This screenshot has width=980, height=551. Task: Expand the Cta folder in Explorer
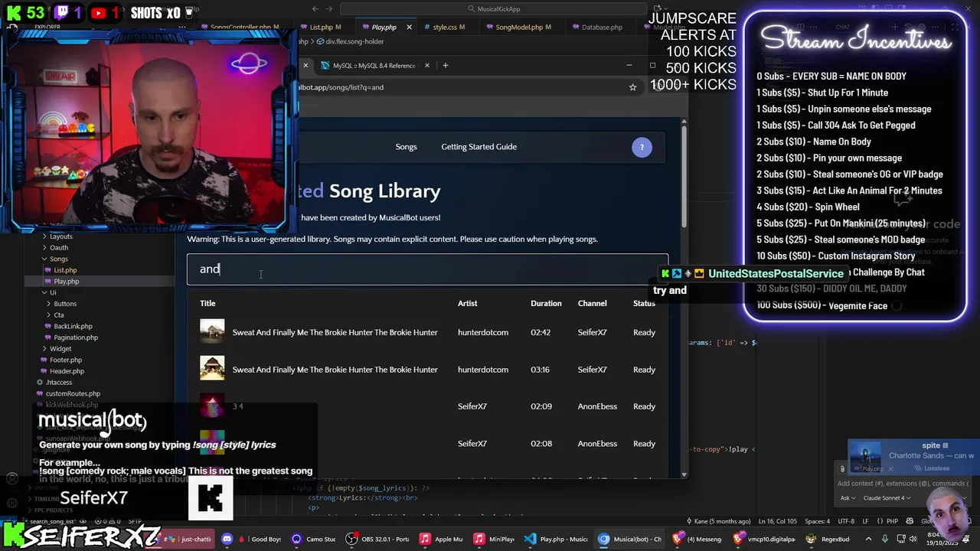tap(58, 315)
